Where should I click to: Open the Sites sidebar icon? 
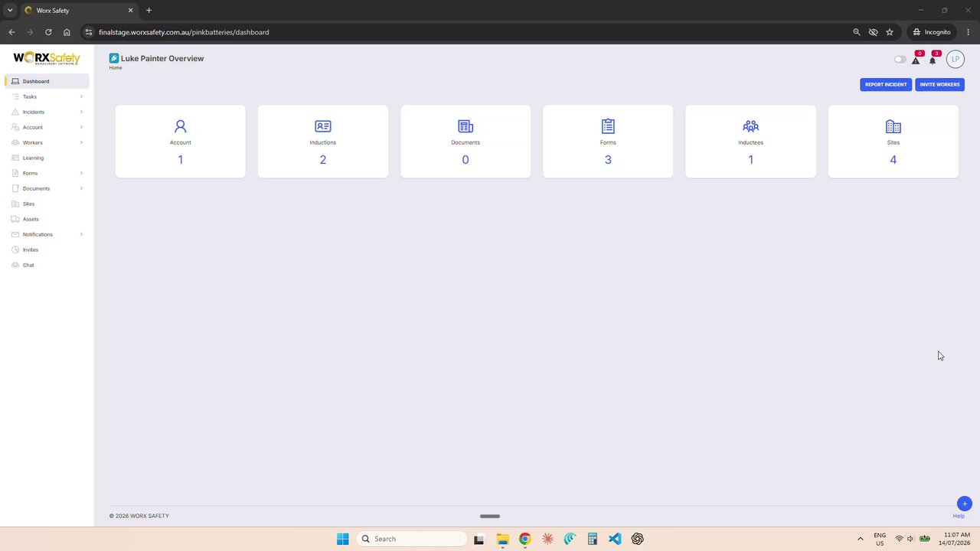coord(15,204)
